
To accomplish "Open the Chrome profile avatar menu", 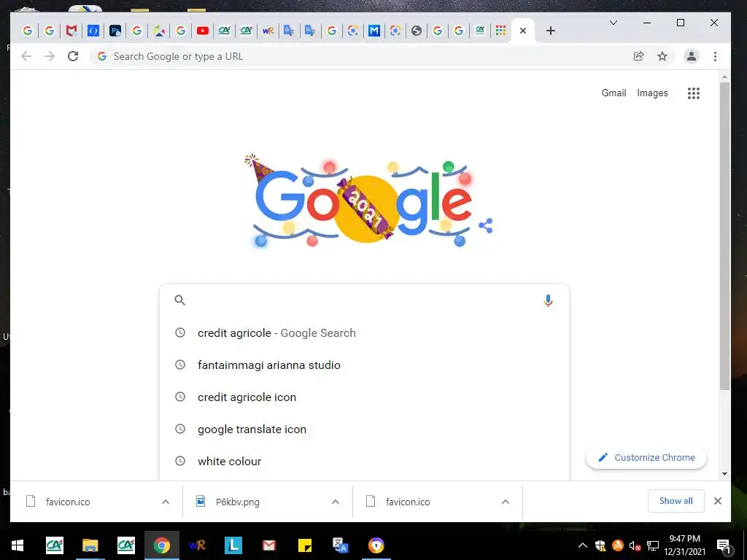I will point(692,56).
